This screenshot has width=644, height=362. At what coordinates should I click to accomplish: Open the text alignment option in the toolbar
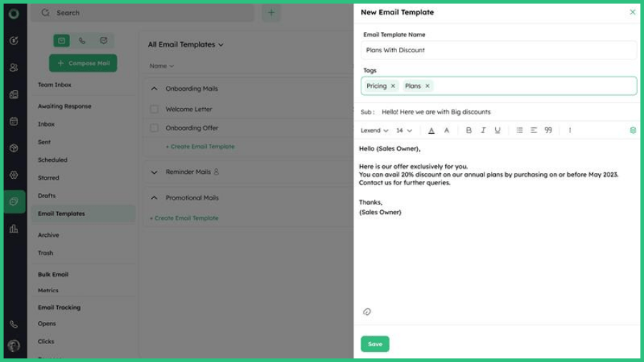coord(534,130)
